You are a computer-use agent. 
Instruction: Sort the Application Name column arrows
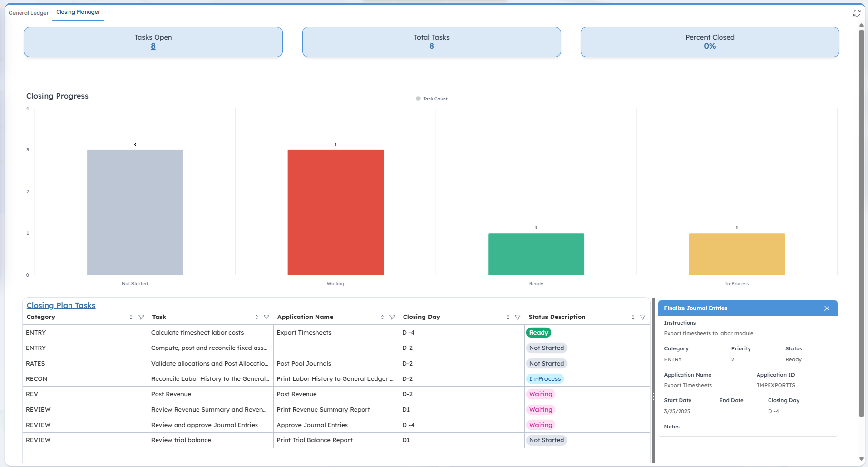pos(382,317)
